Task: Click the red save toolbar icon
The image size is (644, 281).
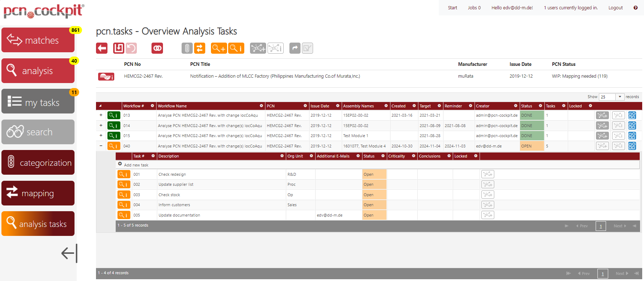Action: coord(119,48)
